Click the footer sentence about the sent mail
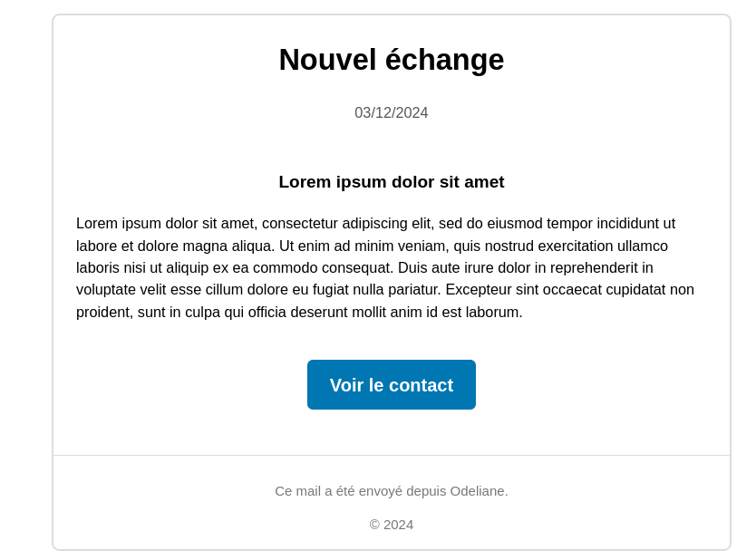Screen dimensions: 756x560 (392, 491)
